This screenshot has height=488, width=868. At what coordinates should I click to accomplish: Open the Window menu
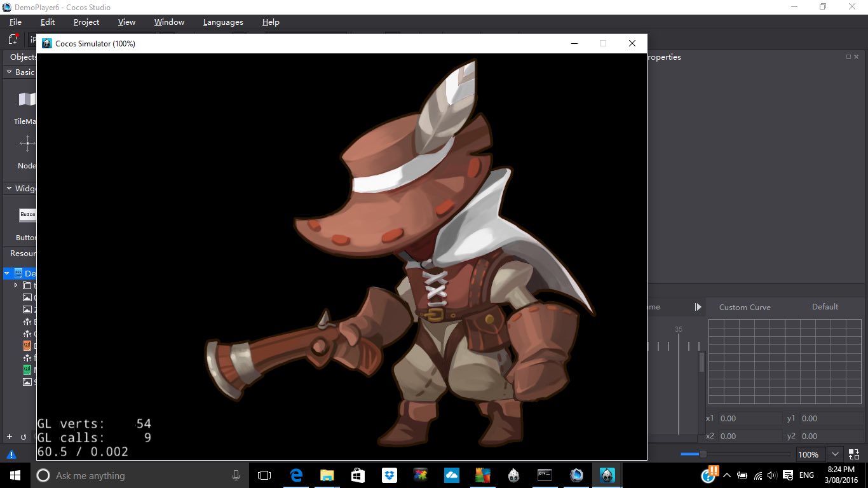tap(169, 22)
